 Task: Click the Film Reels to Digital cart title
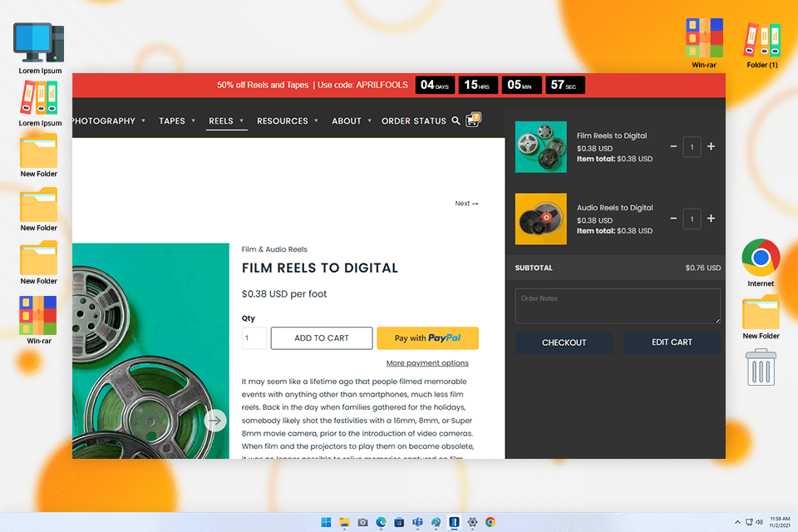[x=612, y=135]
